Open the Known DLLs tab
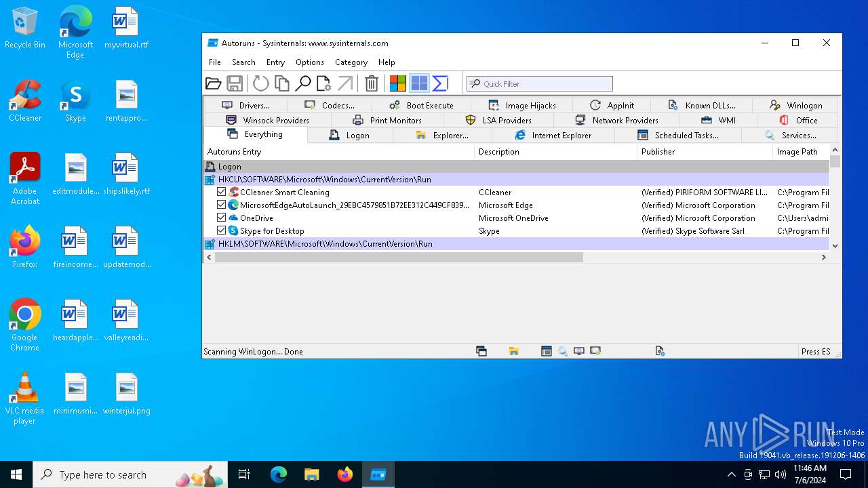Viewport: 868px width, 488px height. click(702, 105)
